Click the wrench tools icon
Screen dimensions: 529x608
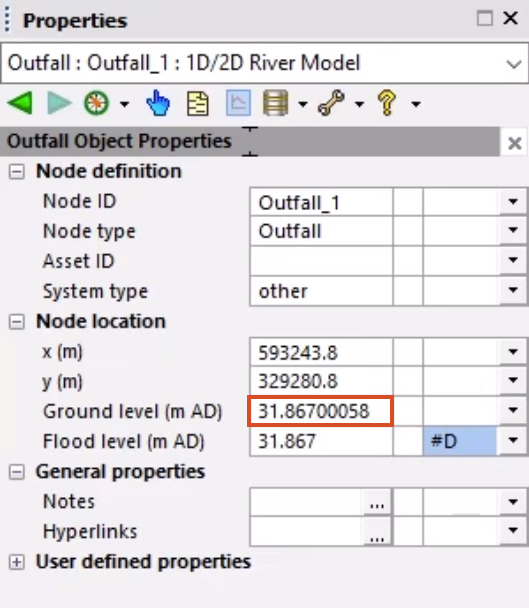coord(331,103)
